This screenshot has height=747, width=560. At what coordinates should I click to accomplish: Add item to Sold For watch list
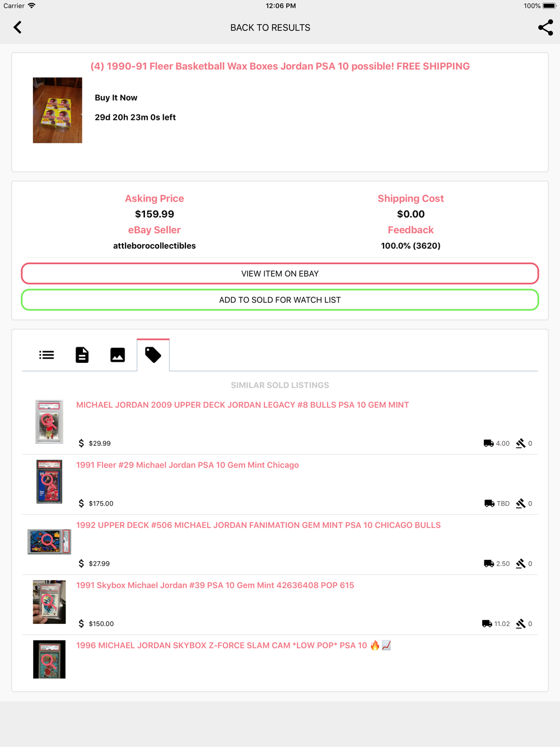(280, 300)
